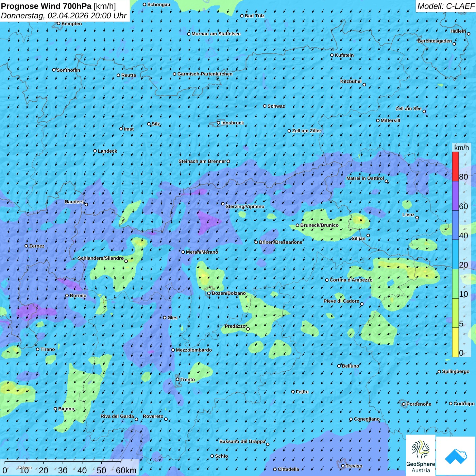The height and width of the screenshot is (476, 476).
Task: Click the Mezzolombardo label
Action: [x=194, y=350]
